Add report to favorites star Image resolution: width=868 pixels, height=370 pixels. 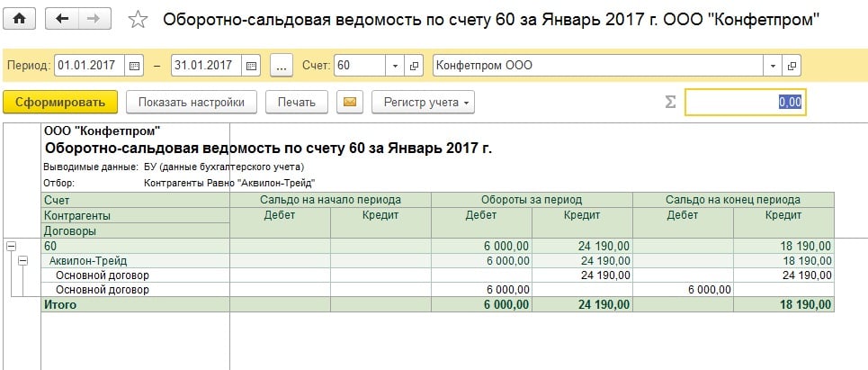(x=138, y=20)
